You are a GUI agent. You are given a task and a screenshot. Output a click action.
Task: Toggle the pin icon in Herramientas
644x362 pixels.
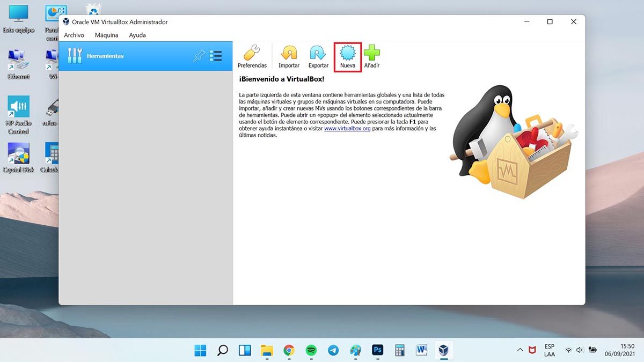click(199, 56)
